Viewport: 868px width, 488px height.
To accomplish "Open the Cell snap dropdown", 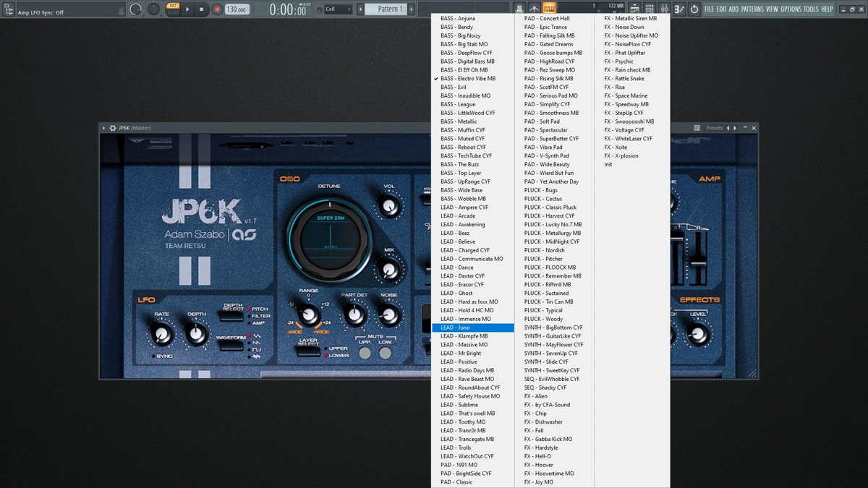I will point(339,9).
